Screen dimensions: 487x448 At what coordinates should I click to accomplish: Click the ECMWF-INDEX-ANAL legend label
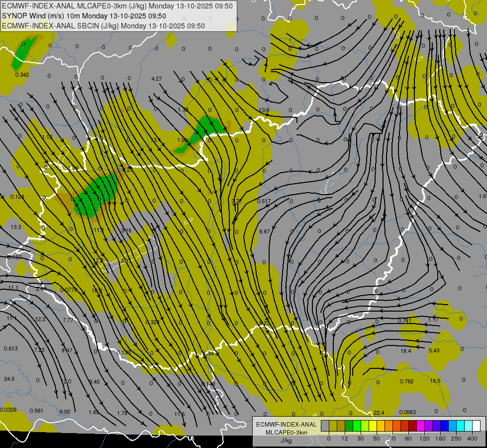click(286, 424)
